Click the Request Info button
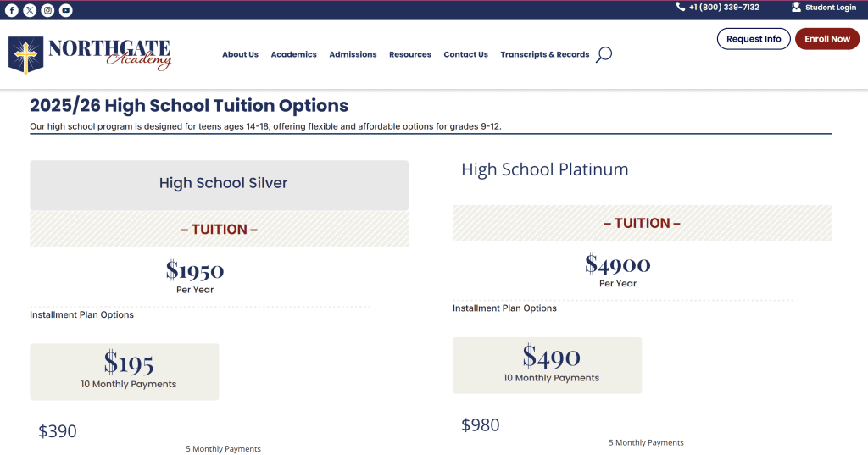The image size is (868, 455). pos(754,39)
